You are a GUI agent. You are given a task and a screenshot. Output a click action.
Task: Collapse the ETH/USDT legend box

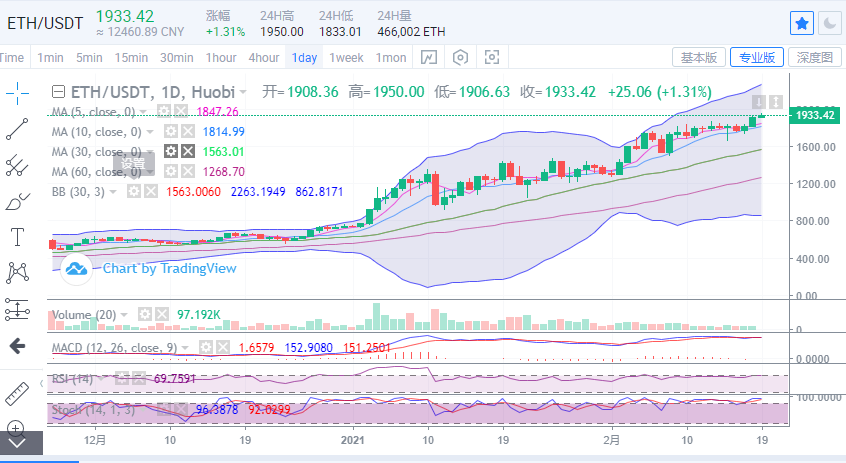(59, 92)
